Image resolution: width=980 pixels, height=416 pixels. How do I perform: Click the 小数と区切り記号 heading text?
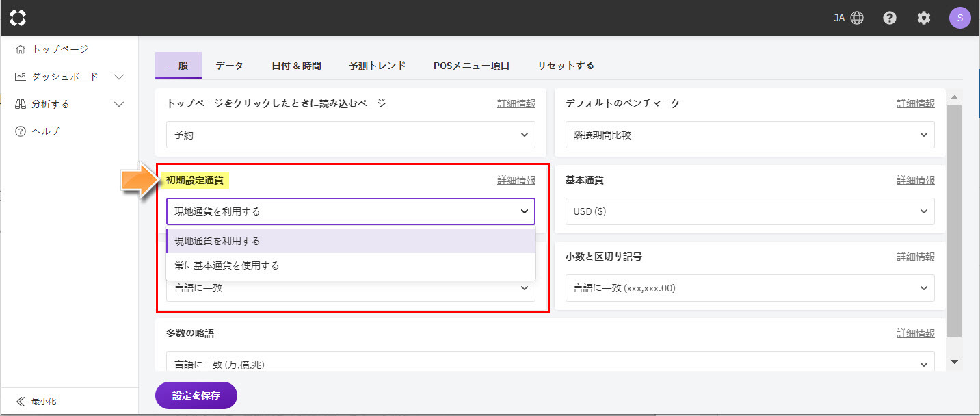pyautogui.click(x=604, y=257)
